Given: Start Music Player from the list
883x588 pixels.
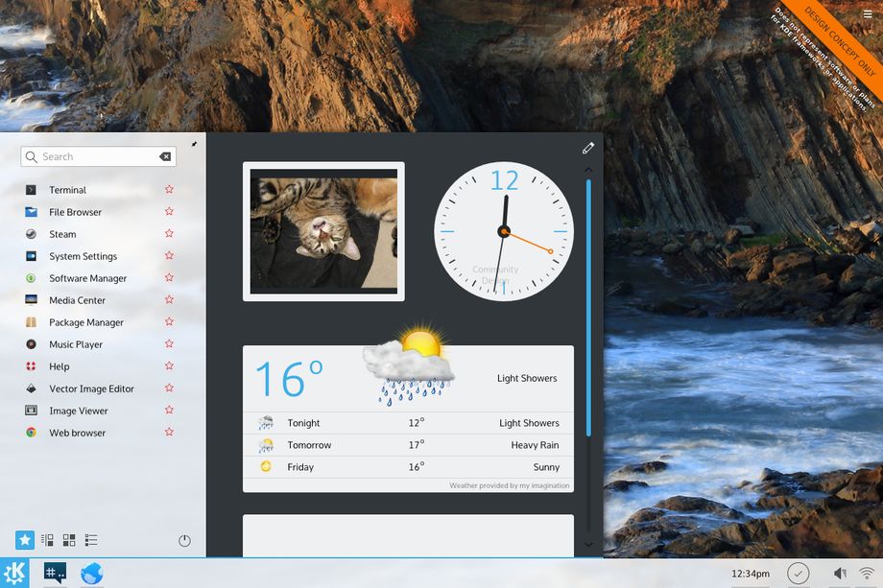Looking at the screenshot, I should 76,344.
